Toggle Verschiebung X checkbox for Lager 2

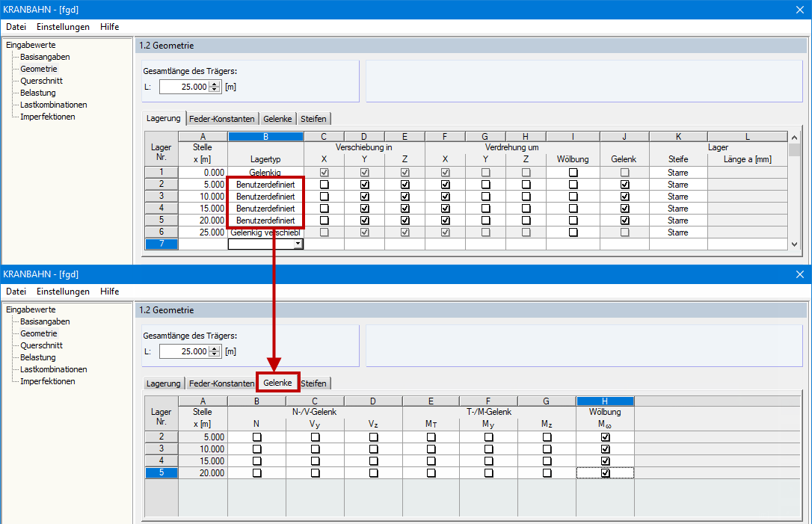(325, 185)
